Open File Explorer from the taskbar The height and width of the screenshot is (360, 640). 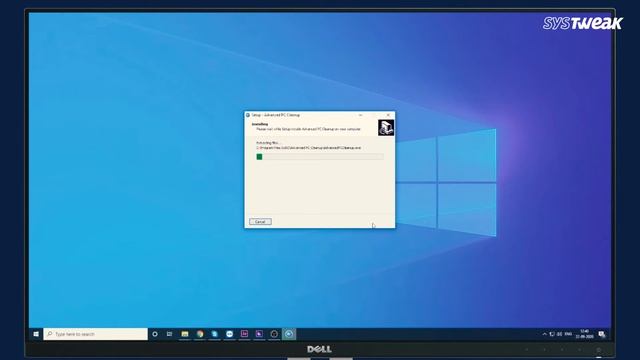pos(185,334)
